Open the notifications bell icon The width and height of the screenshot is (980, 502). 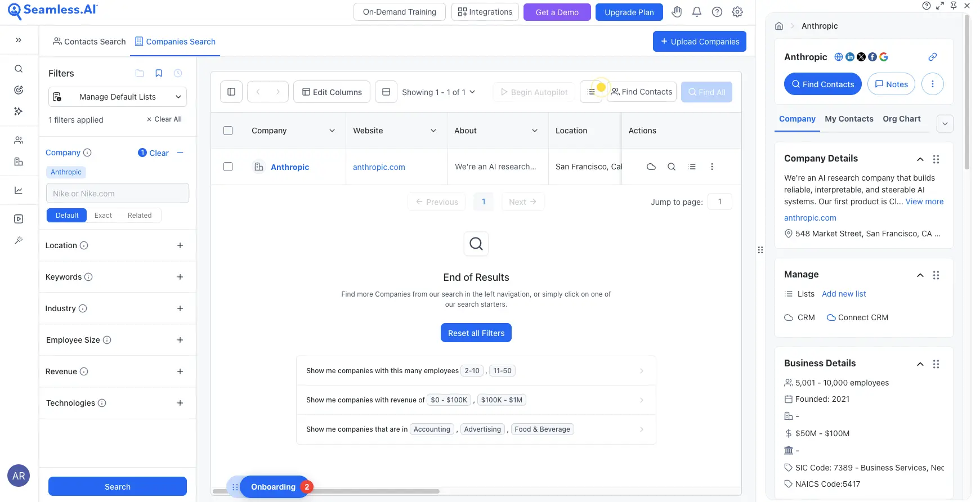(x=697, y=12)
